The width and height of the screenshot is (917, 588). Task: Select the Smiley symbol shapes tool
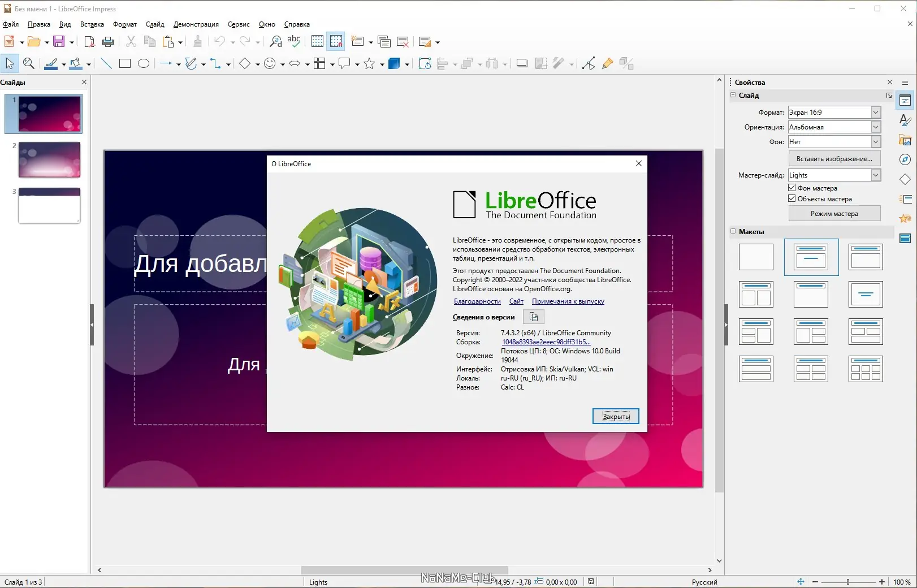270,64
